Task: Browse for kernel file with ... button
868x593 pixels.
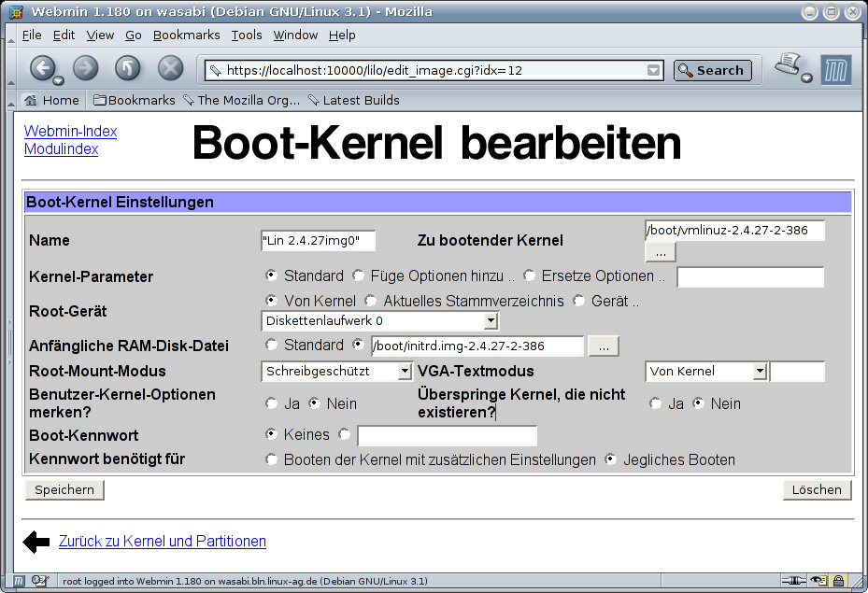Action: pos(661,252)
